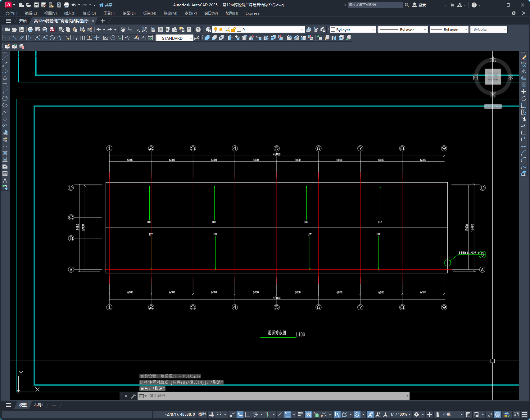Toggle ortho mode in status bar
This screenshot has width=530, height=420.
[247, 414]
